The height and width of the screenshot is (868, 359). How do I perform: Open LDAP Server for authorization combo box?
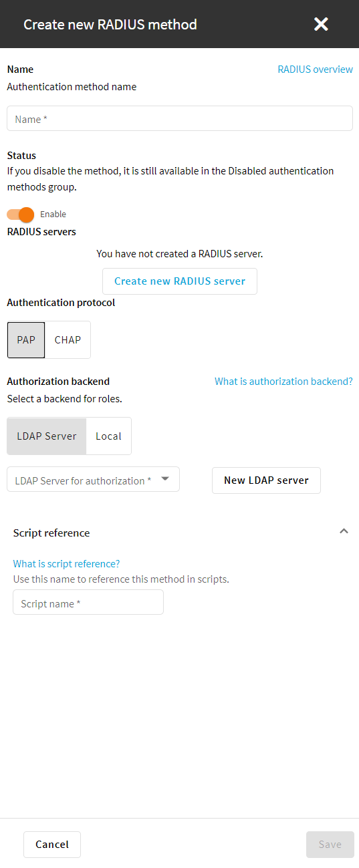tap(93, 479)
